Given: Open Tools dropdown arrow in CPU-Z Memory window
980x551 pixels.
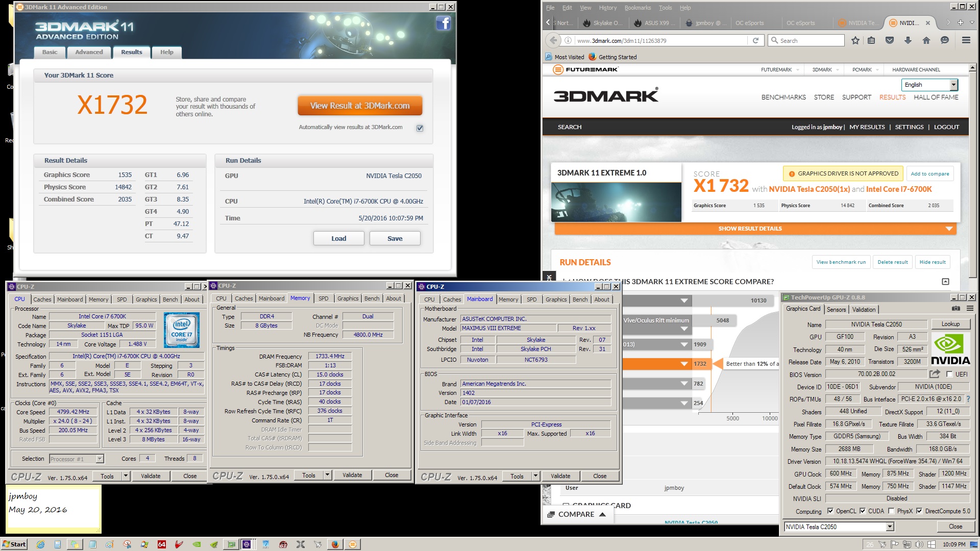Looking at the screenshot, I should pyautogui.click(x=327, y=475).
